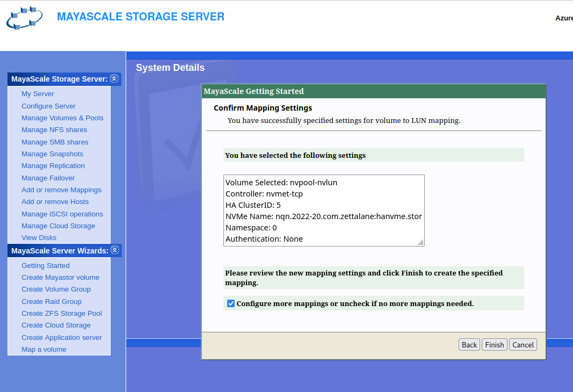Launch Create ZFS Storage Pool wizard
573x392 pixels.
tap(62, 314)
